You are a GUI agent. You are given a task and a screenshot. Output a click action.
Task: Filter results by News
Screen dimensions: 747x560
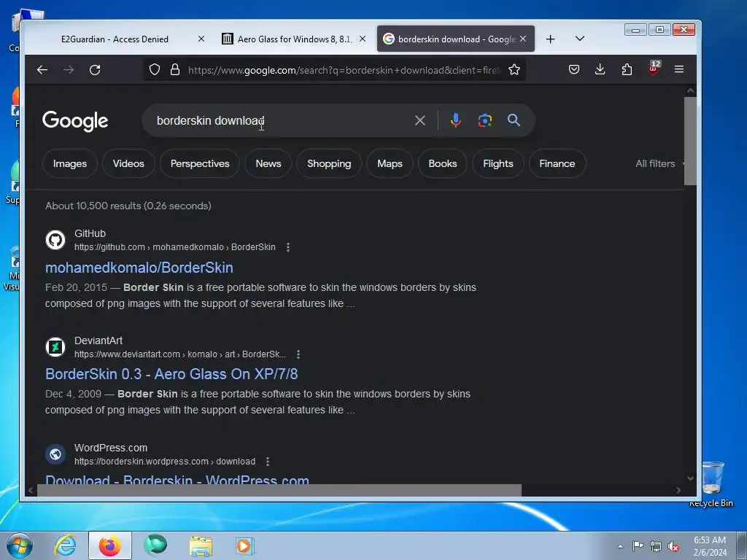[268, 164]
